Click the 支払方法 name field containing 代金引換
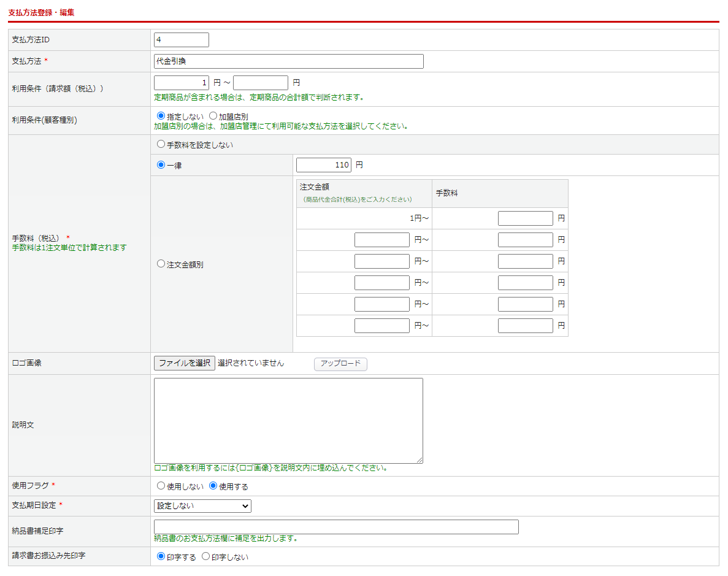Screen dimensions: 728x576 tap(288, 61)
